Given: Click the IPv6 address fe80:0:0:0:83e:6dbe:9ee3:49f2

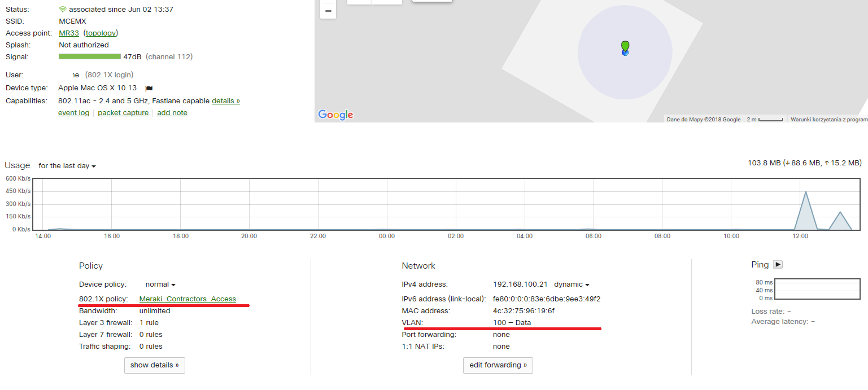Looking at the screenshot, I should pos(547,299).
